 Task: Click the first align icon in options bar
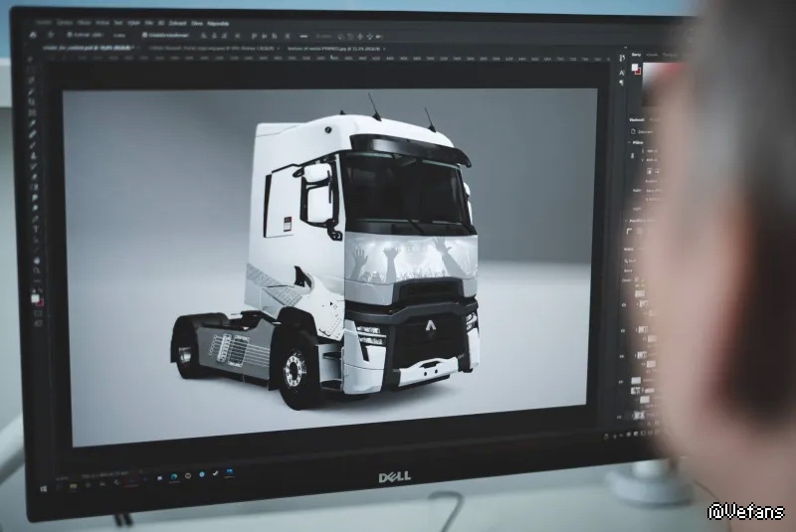tap(203, 36)
